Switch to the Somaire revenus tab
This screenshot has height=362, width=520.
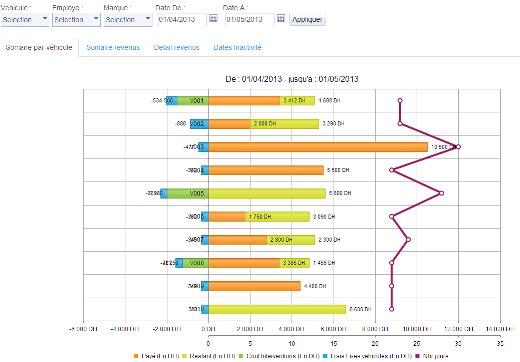113,47
